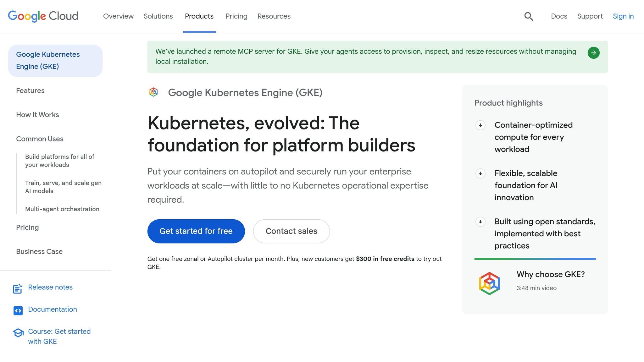Open the Support link
644x362 pixels.
coord(590,16)
